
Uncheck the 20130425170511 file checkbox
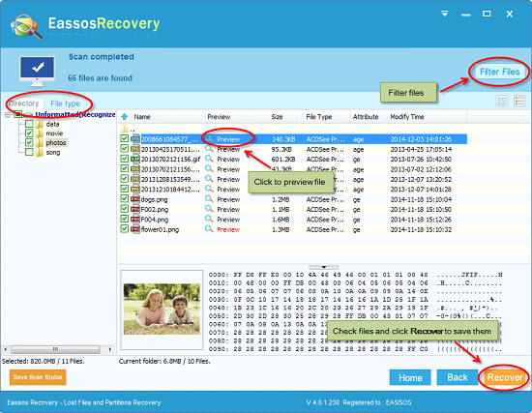[x=124, y=149]
